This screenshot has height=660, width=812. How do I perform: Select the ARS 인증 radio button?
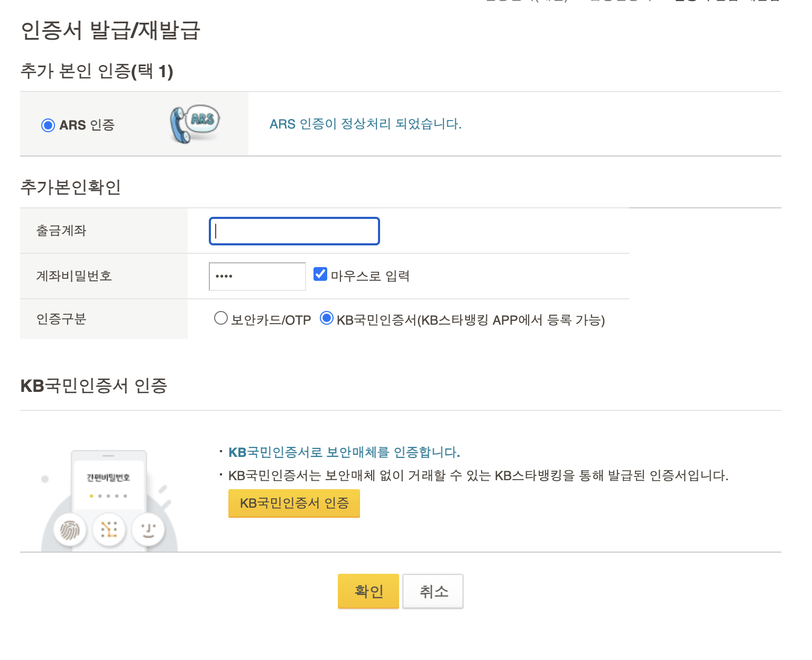pyautogui.click(x=48, y=125)
